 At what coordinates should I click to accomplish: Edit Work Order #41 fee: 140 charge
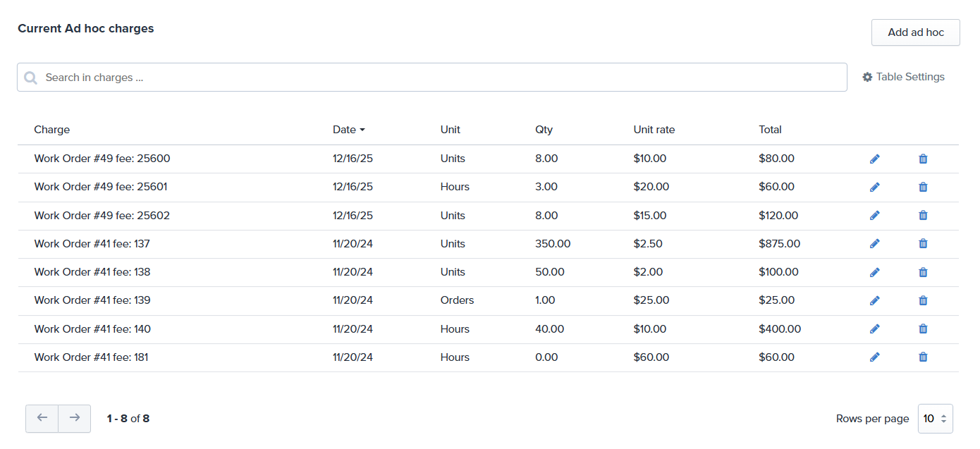coord(875,329)
